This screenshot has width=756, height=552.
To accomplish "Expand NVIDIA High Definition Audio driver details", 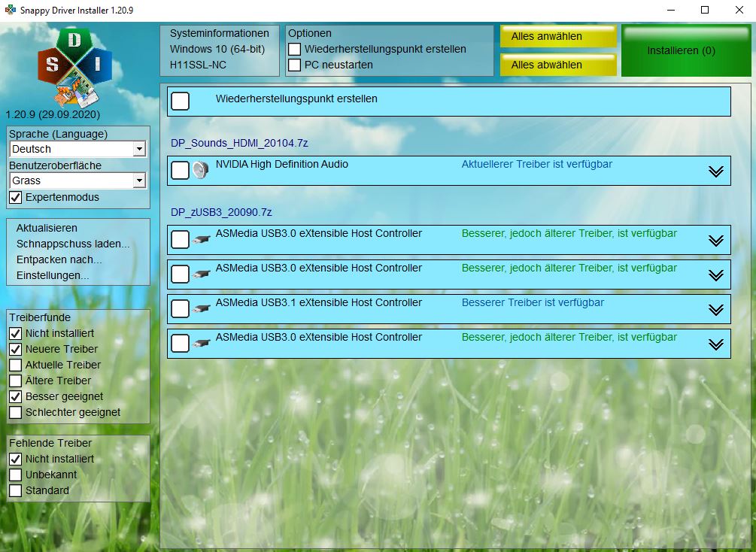I will (x=716, y=171).
